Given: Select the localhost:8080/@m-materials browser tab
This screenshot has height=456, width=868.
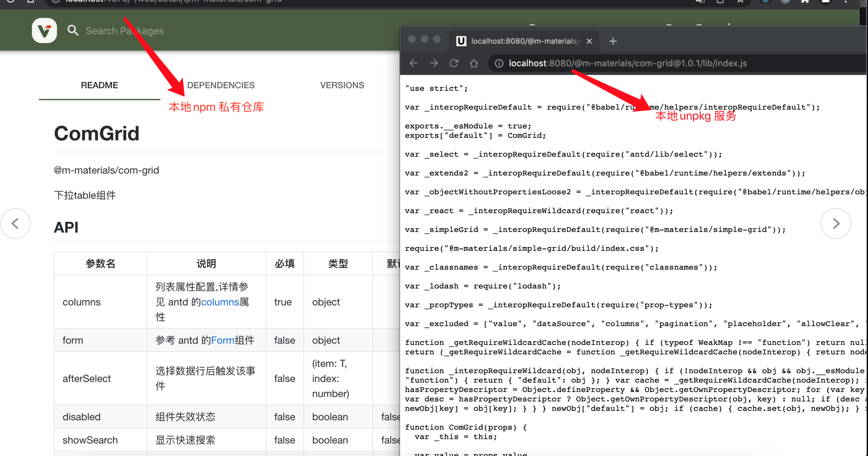Looking at the screenshot, I should 524,41.
